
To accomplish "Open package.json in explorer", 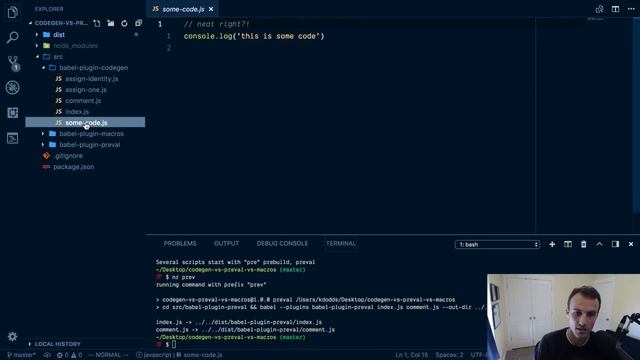I will tap(73, 167).
